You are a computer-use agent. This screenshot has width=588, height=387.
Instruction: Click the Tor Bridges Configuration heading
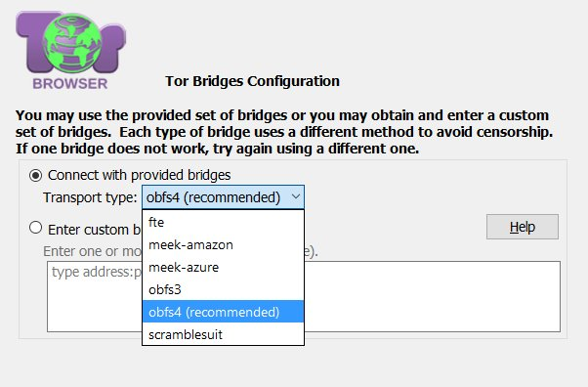click(252, 81)
